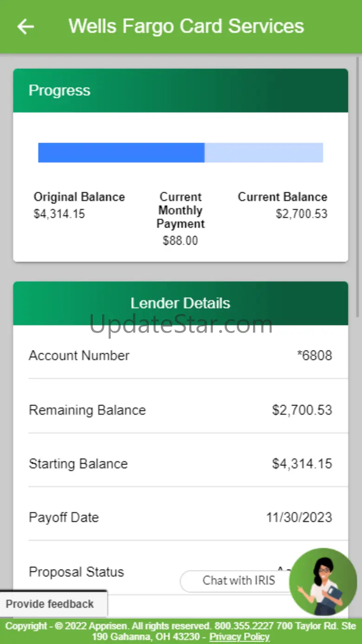Click the Starting Balance row
The width and height of the screenshot is (362, 644).
[x=181, y=464]
